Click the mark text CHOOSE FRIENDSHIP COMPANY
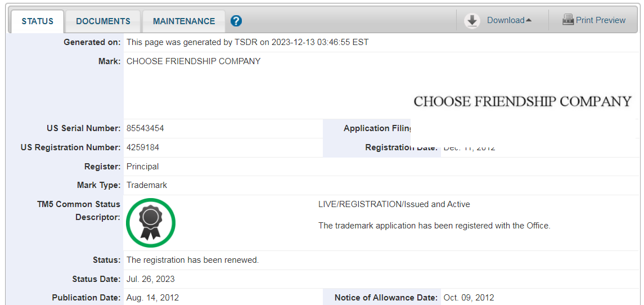 point(193,61)
